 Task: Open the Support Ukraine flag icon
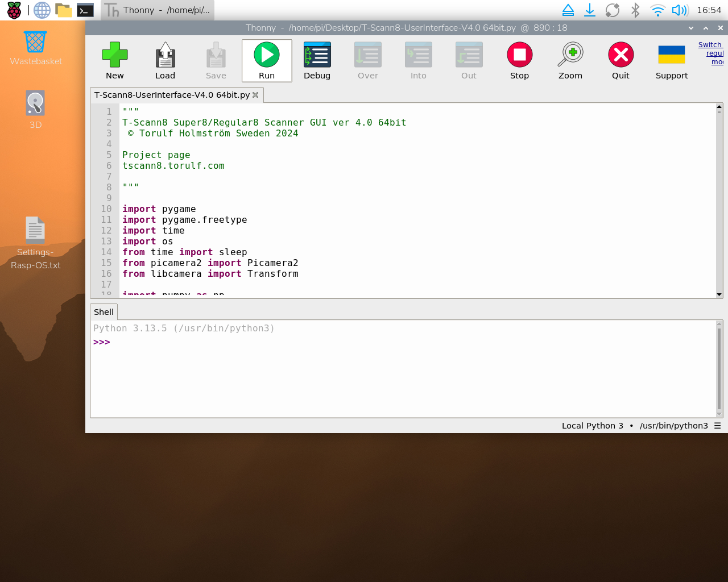[671, 60]
